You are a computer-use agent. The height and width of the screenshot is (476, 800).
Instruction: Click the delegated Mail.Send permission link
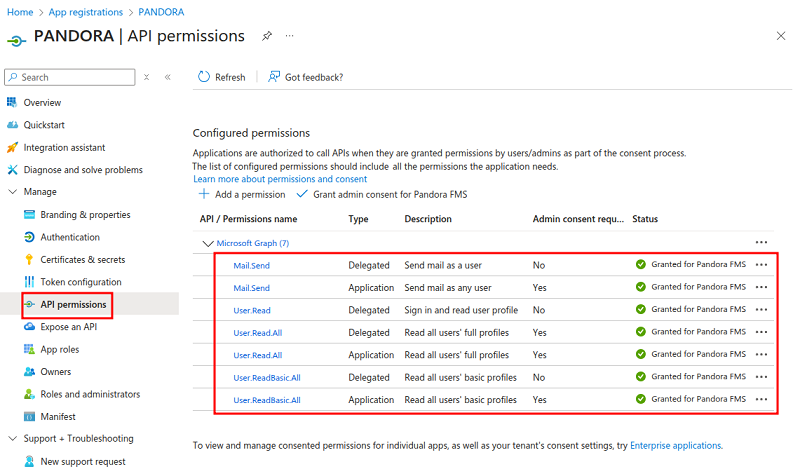[252, 265]
